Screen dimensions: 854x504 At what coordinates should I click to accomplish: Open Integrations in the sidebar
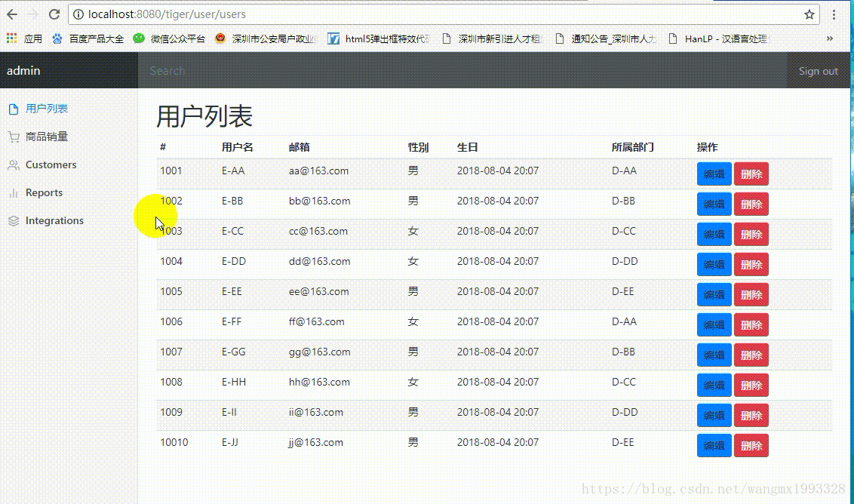pos(54,220)
